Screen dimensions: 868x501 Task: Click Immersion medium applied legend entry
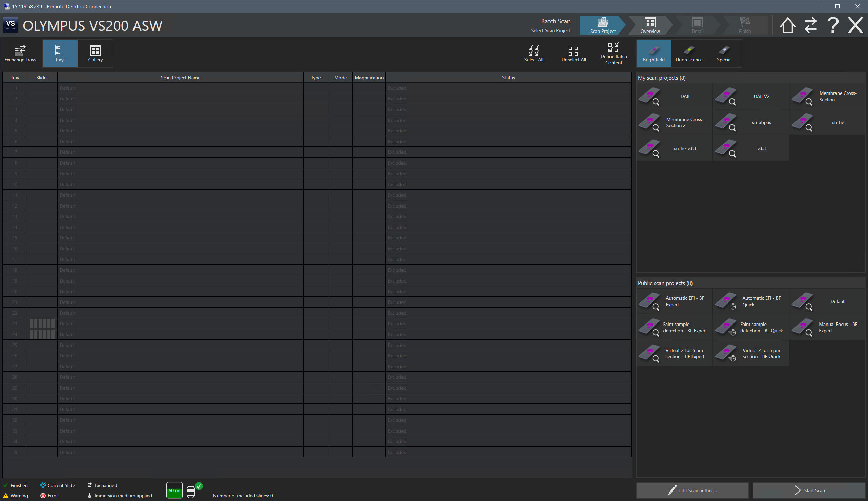[x=119, y=496]
